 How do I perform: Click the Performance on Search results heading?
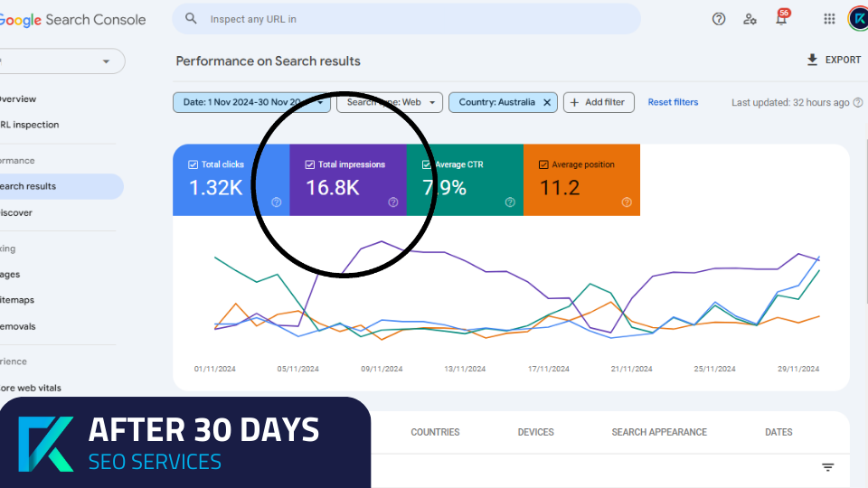tap(268, 61)
